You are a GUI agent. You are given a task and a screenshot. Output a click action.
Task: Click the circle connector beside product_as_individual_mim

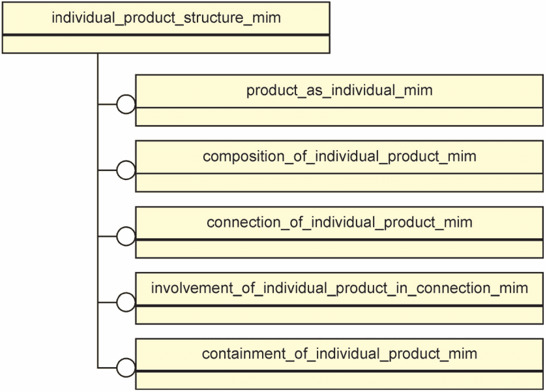tap(126, 104)
